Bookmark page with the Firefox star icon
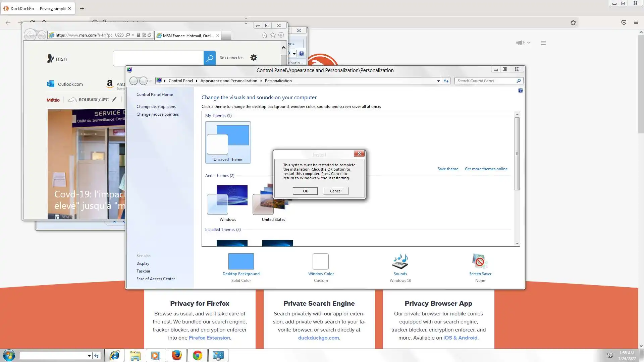This screenshot has height=362, width=644. click(x=573, y=22)
